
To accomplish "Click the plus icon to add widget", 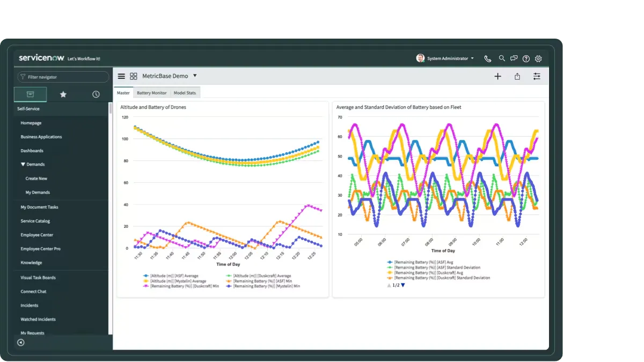I will [497, 76].
